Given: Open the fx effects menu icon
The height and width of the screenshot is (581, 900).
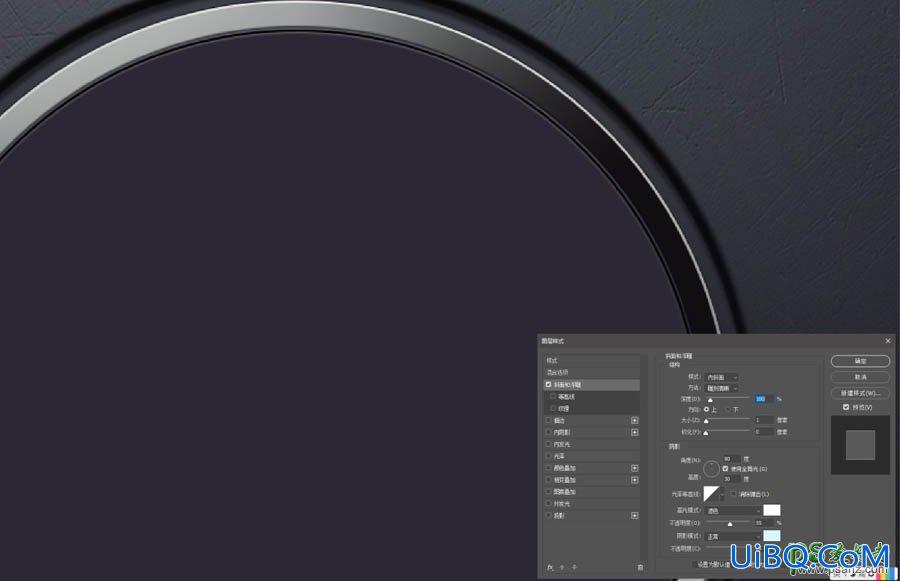Looking at the screenshot, I should coord(550,567).
